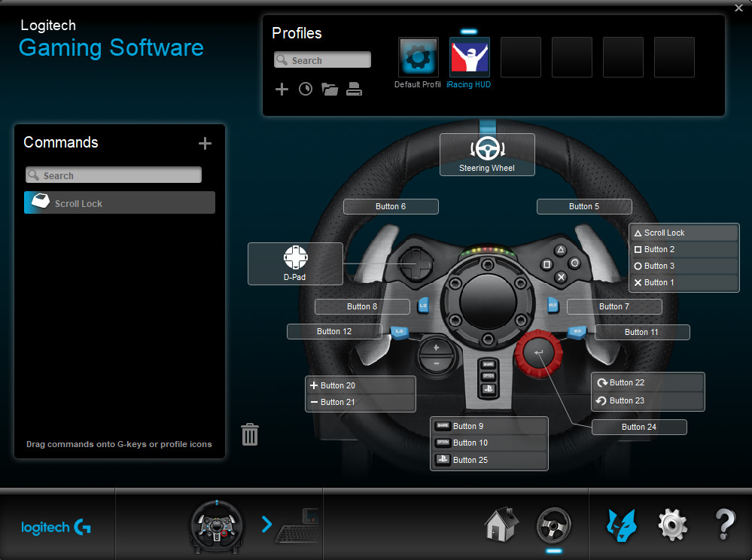This screenshot has height=560, width=752.
Task: Click the Button 24 assignment label
Action: coord(639,427)
